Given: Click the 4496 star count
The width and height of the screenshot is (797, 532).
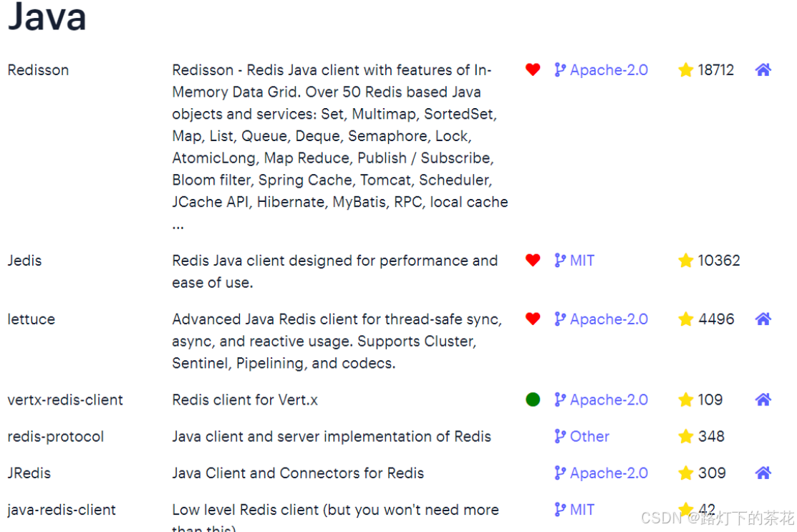Looking at the screenshot, I should coord(716,319).
